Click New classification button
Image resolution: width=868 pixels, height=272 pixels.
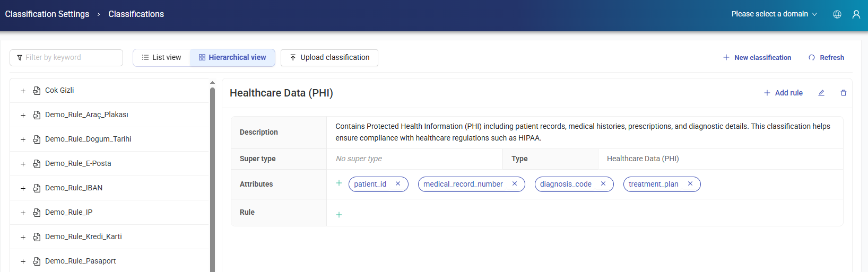tap(757, 58)
